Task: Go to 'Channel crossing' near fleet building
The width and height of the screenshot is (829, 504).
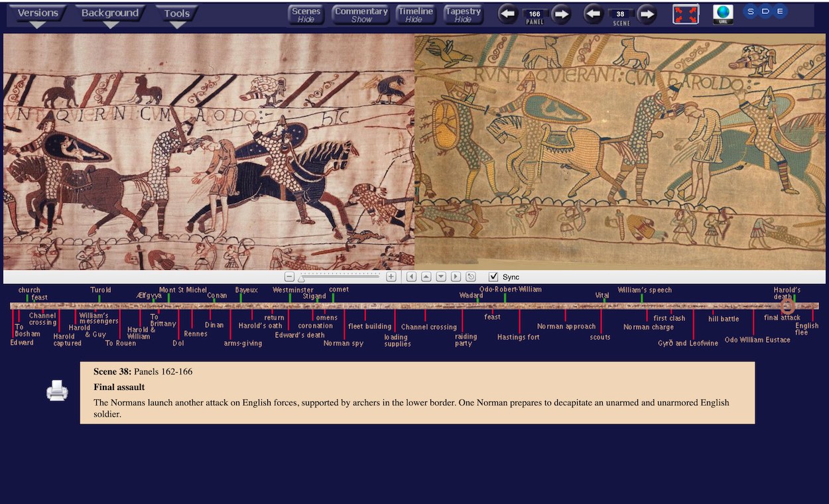Action: [x=429, y=327]
